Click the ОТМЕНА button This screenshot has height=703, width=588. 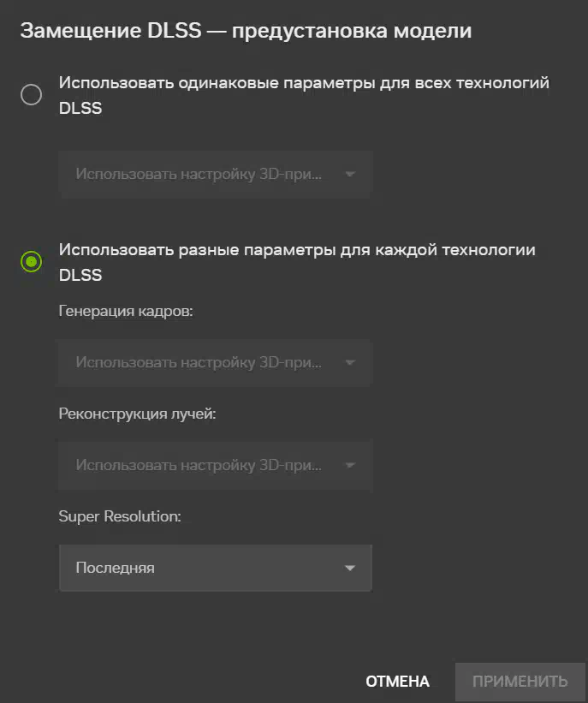397,682
